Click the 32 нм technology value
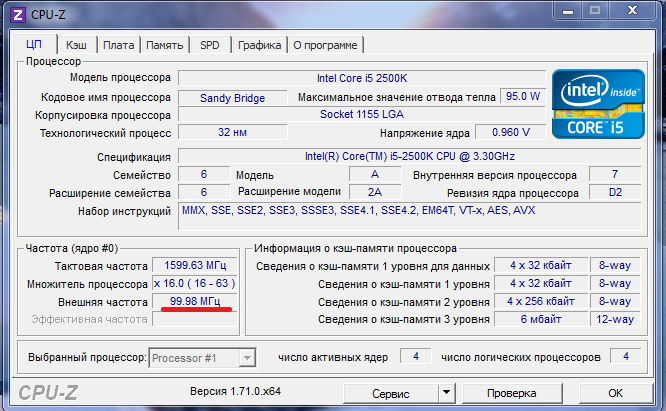This screenshot has height=411, width=666. 232,132
